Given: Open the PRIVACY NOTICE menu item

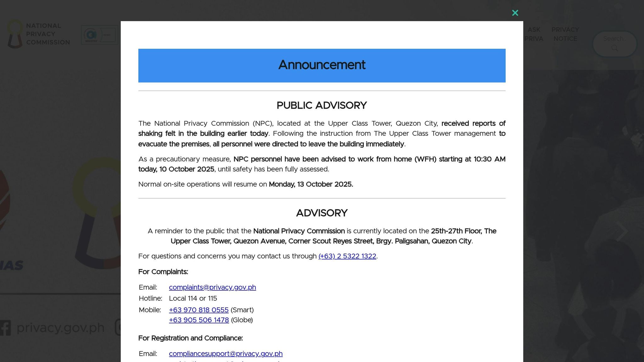Looking at the screenshot, I should pyautogui.click(x=565, y=34).
